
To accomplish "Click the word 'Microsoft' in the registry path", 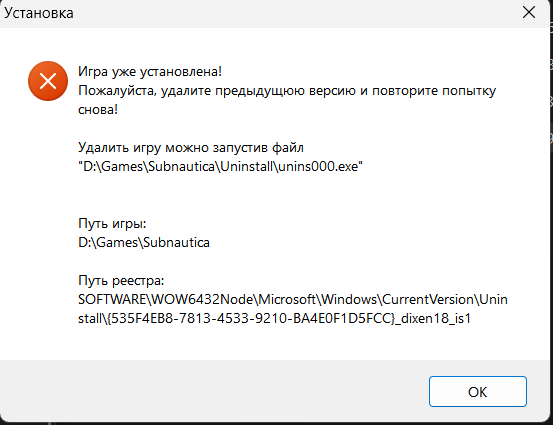I will click(x=287, y=299).
